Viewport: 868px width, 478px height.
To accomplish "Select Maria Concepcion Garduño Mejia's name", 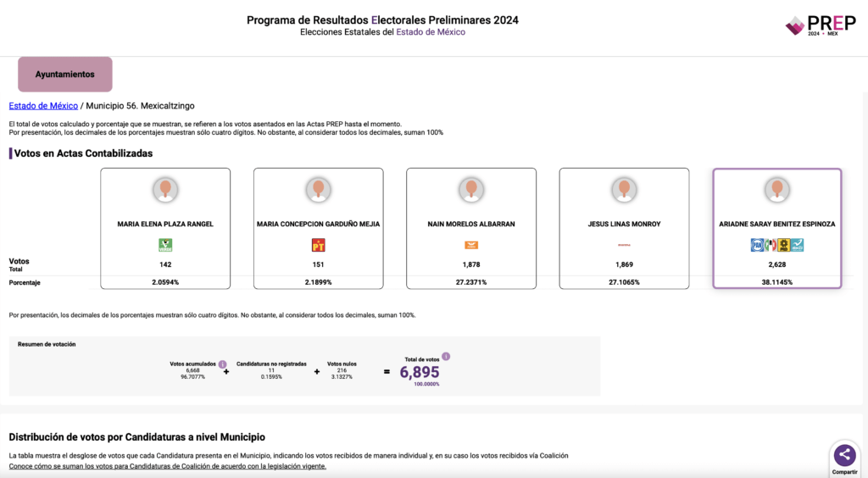I will coord(318,225).
